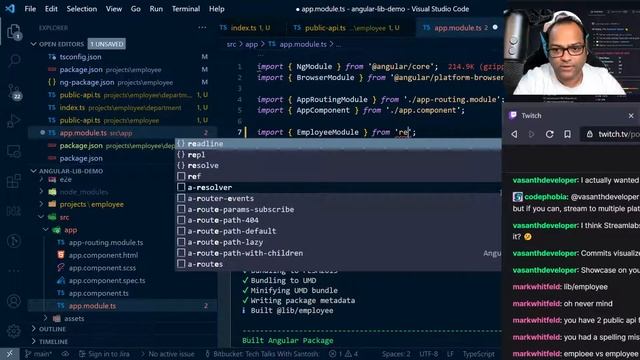This screenshot has width=640, height=360.
Task: Select the a-route-params-subscribe suggestion
Action: [338, 209]
